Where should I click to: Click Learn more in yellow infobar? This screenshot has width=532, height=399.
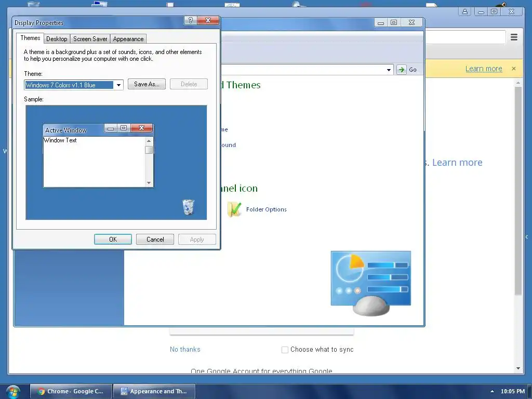pos(484,69)
